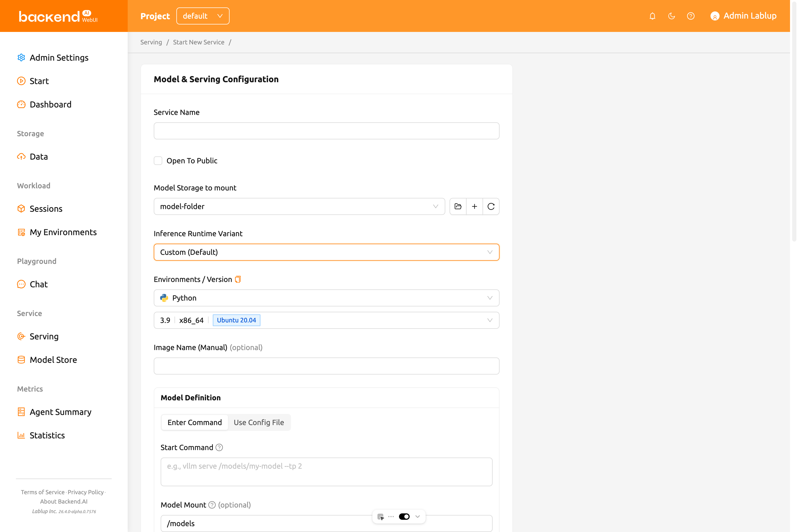Open folder explorer for model storage
Viewport: 798px width, 532px height.
click(x=458, y=206)
